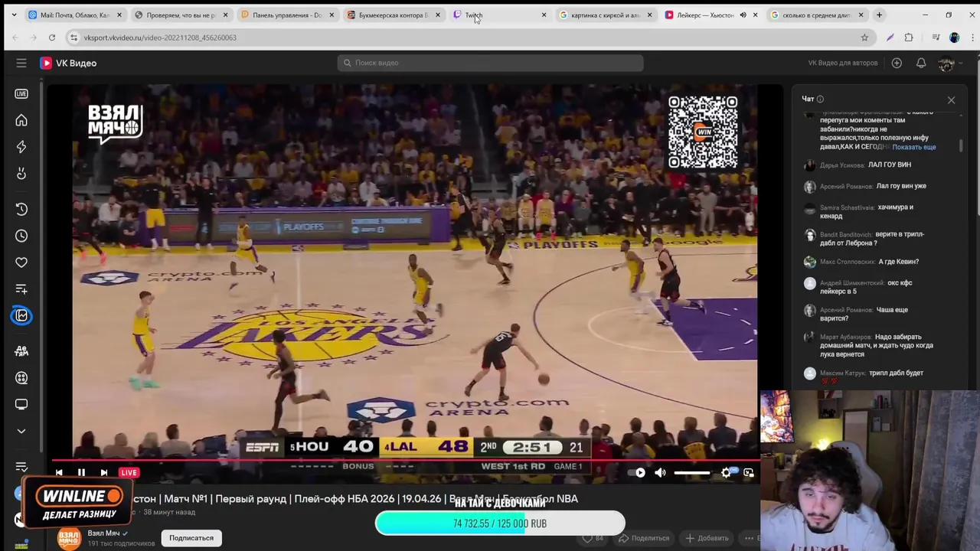
Task: Bookmark this page with star icon
Action: pos(864,37)
